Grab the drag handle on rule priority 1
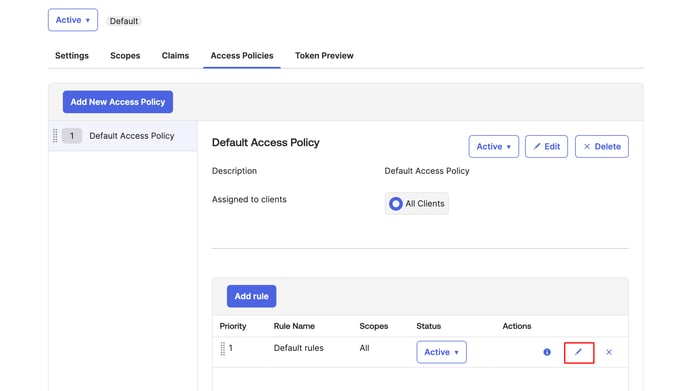 pos(222,348)
